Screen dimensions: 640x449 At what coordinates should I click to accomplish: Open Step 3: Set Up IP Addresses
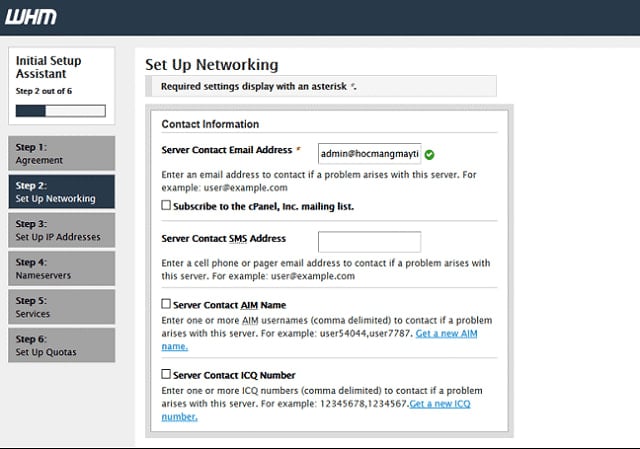(60, 230)
